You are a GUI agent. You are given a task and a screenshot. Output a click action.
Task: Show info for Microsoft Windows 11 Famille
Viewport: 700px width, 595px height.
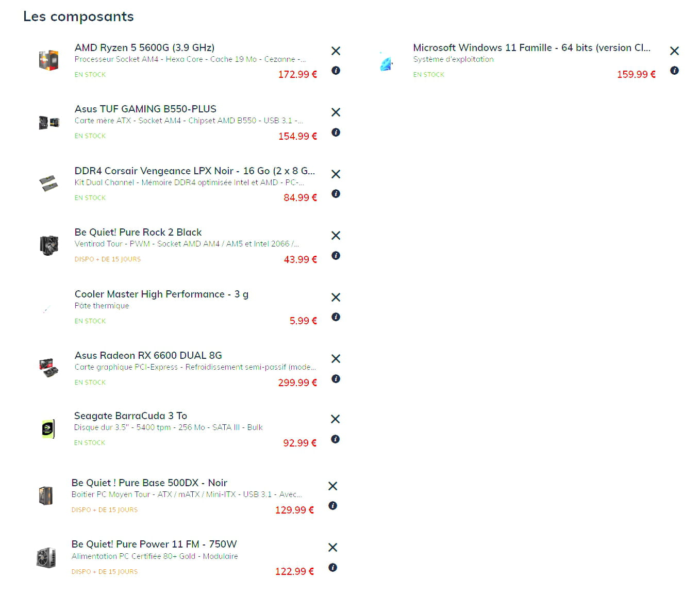(x=674, y=70)
